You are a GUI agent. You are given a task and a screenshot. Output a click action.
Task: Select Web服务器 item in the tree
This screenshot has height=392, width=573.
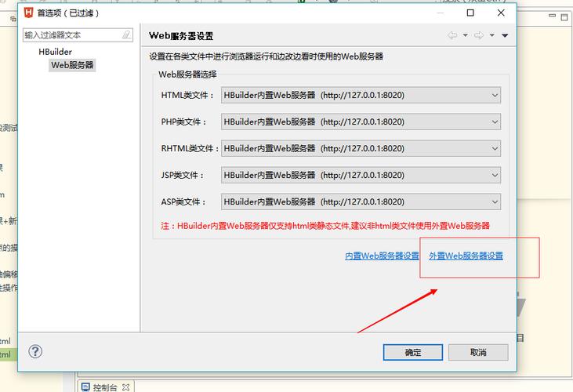pyautogui.click(x=72, y=65)
